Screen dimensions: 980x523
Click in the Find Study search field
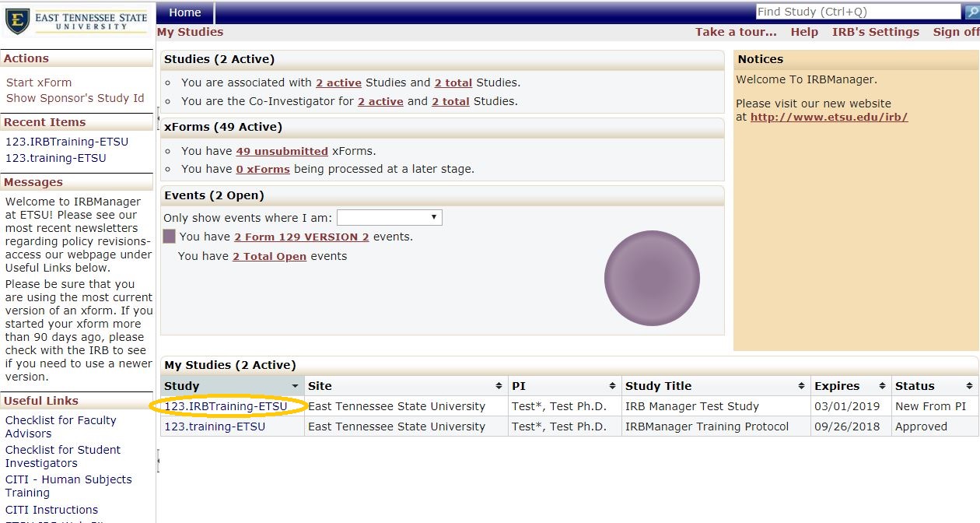[x=858, y=12]
